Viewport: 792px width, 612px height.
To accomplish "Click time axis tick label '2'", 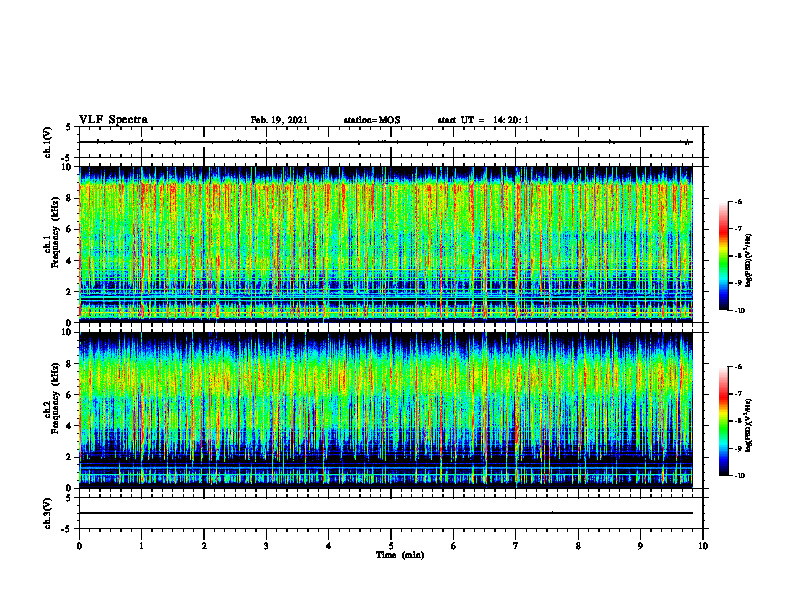I will 204,546.
